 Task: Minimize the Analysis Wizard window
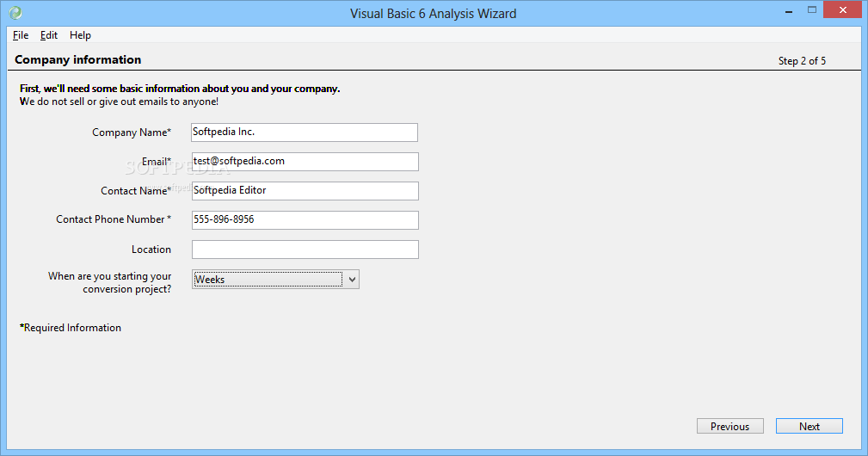(x=789, y=11)
